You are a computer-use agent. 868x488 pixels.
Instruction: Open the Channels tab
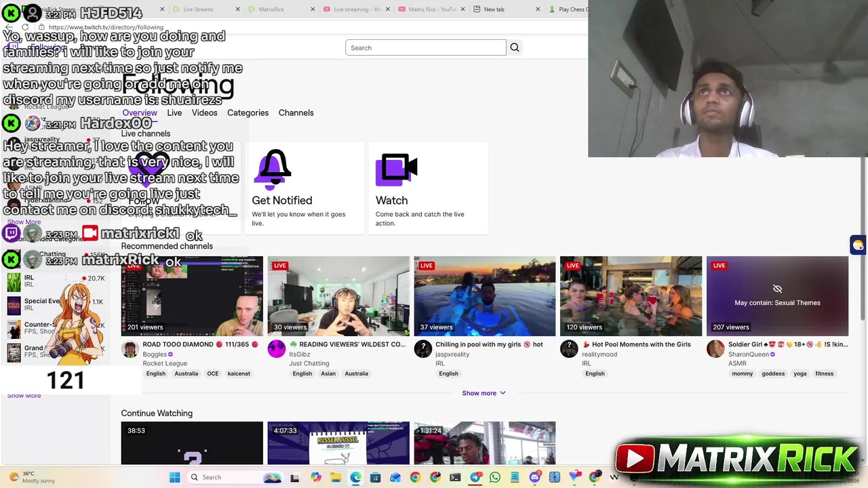click(296, 113)
